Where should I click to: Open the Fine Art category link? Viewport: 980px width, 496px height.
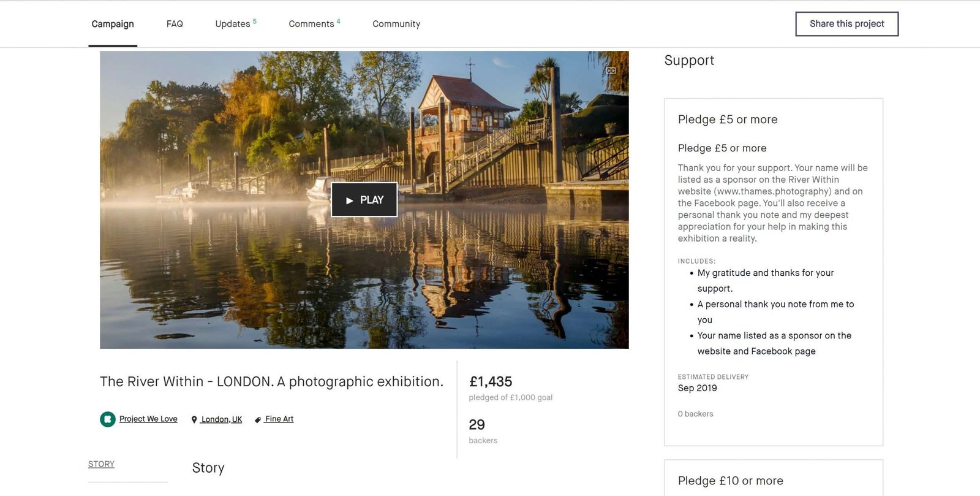pos(279,419)
